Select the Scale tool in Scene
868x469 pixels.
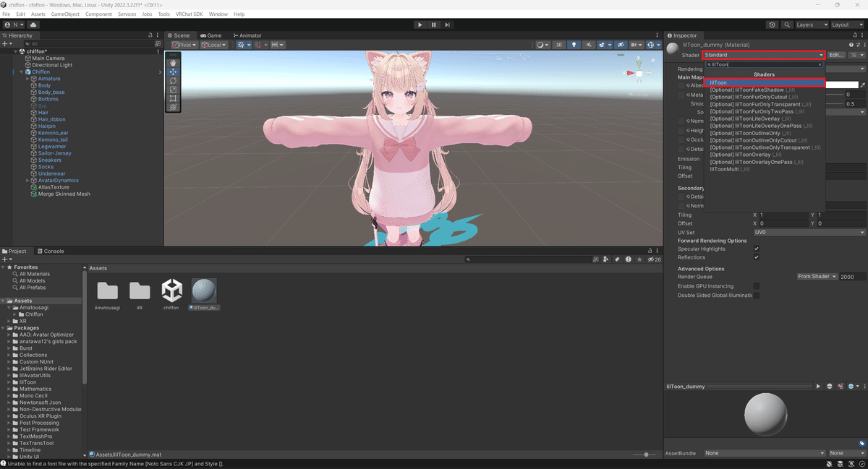(173, 89)
